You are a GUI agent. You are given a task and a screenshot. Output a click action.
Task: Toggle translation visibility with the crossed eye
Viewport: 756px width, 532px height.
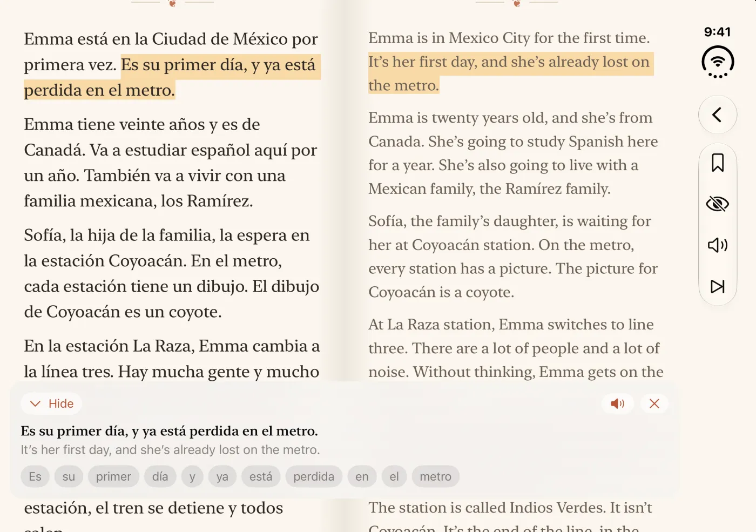click(x=717, y=204)
